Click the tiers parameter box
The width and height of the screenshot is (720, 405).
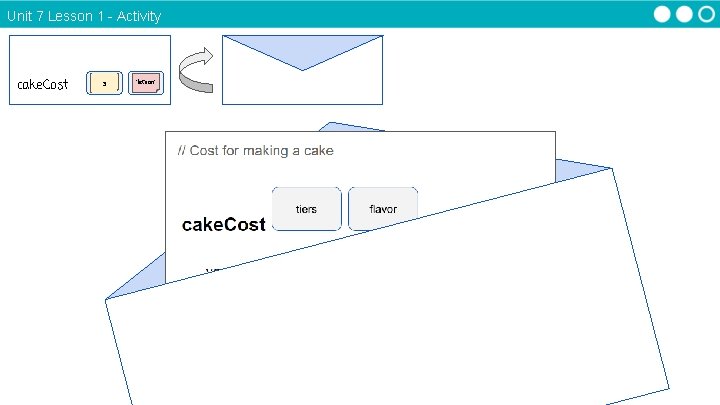tap(307, 209)
